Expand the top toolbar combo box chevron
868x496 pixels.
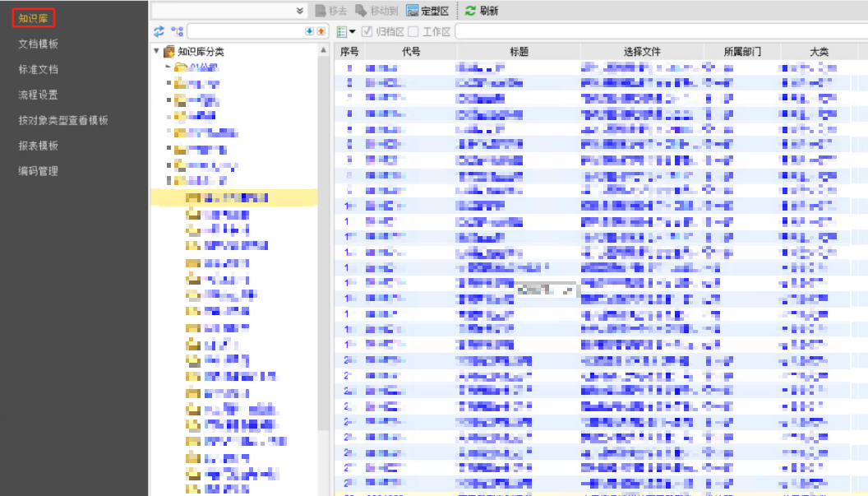click(x=300, y=11)
